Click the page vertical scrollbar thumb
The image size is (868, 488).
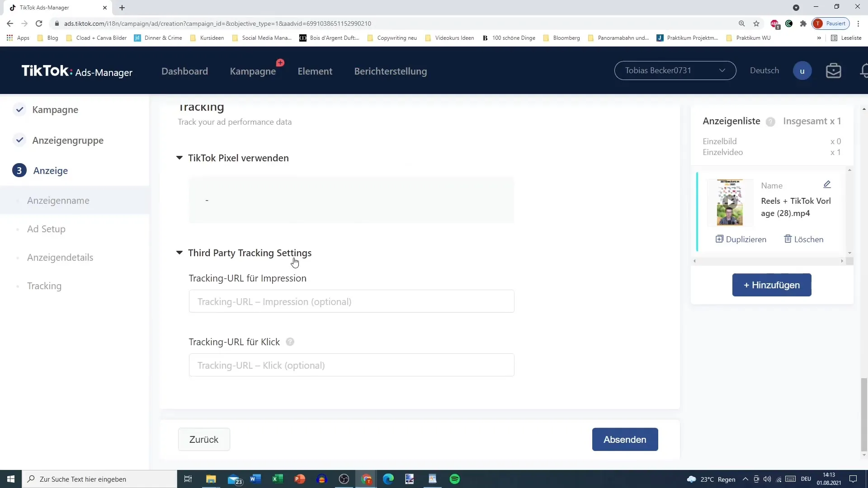[x=864, y=414]
